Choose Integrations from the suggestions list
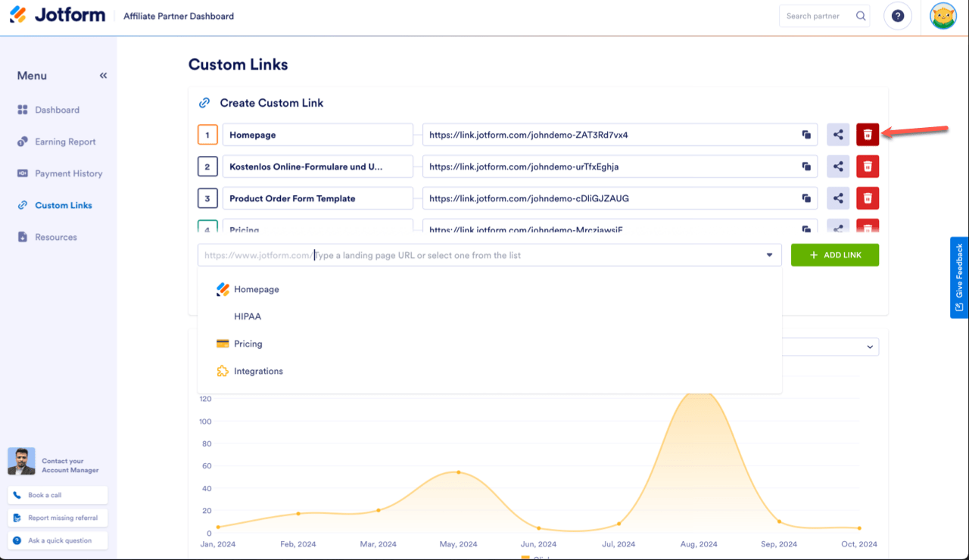 [x=258, y=371]
